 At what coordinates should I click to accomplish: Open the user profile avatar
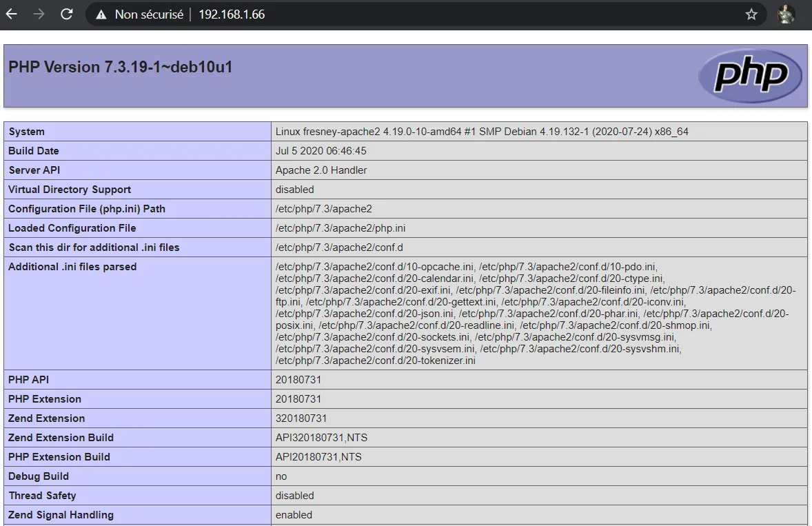[x=786, y=14]
